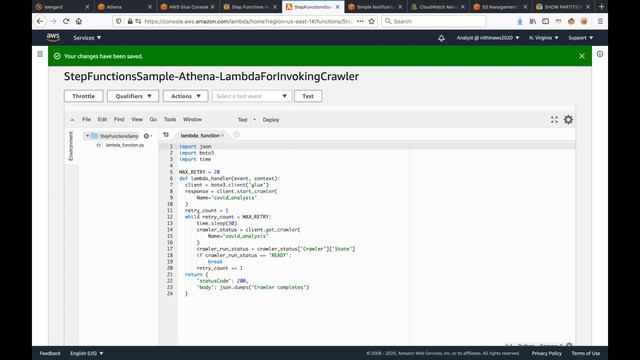This screenshot has height=360, width=640.
Task: Open the Actions dropdown
Action: [186, 96]
